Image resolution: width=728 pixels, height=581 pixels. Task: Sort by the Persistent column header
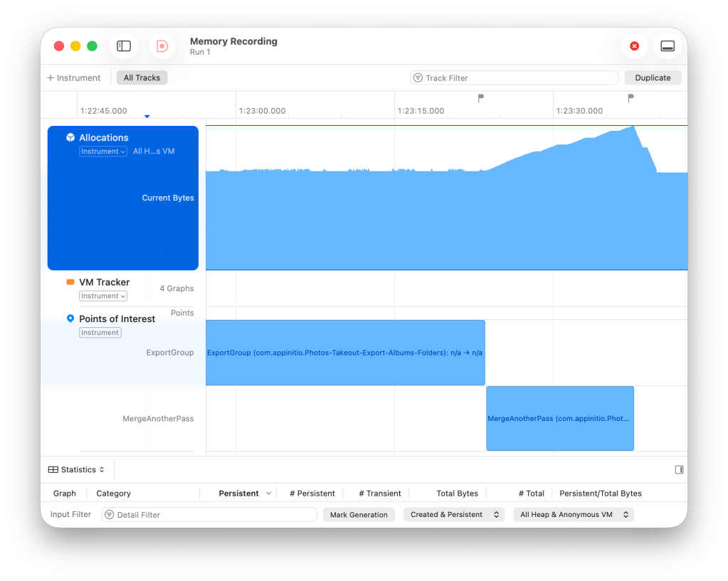coord(239,494)
